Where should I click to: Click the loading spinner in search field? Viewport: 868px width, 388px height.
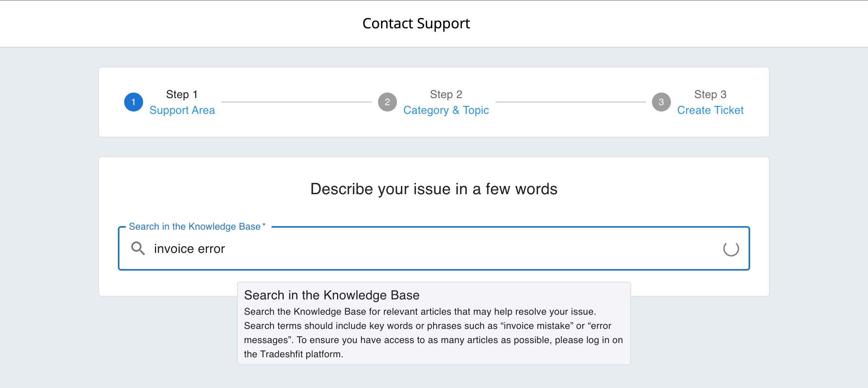tap(731, 249)
